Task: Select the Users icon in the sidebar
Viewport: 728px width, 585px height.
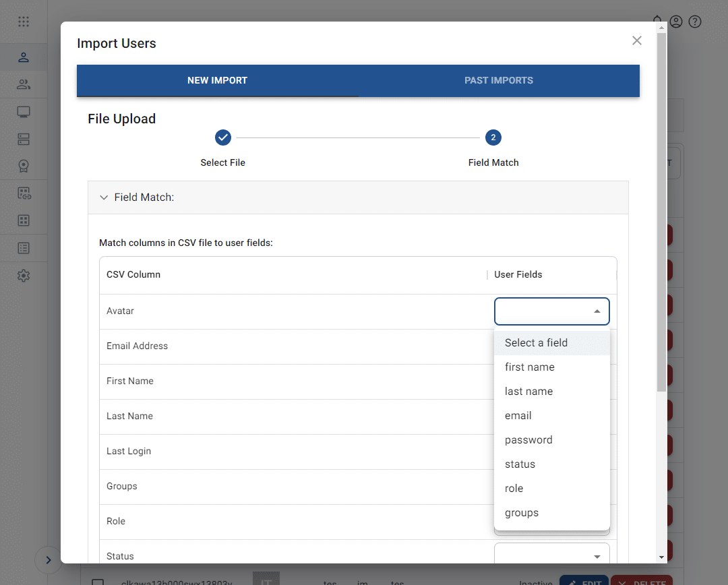Action: [x=24, y=57]
